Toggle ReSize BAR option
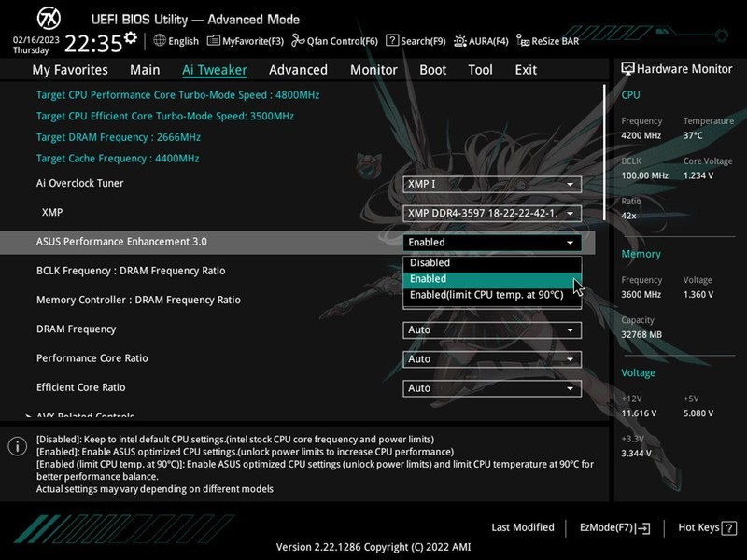The height and width of the screenshot is (560, 747). tap(548, 41)
